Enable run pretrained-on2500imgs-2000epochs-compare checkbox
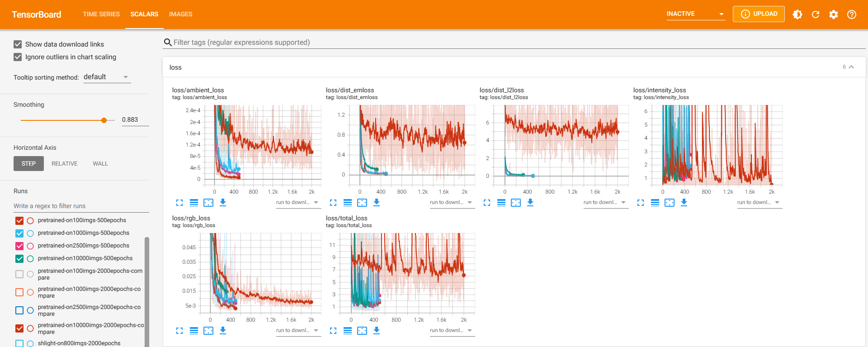Screen dimensions: 868x347 (x=19, y=310)
